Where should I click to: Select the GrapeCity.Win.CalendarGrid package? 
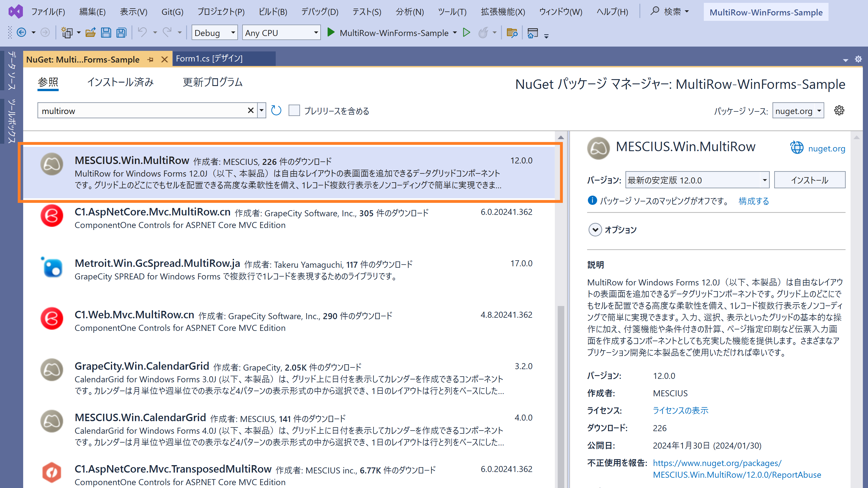(x=289, y=378)
